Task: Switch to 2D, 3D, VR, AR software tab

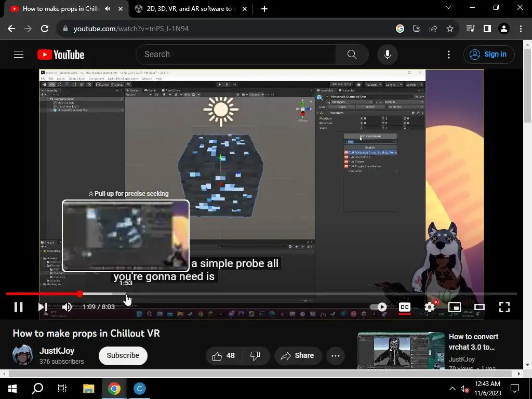Action: click(189, 9)
